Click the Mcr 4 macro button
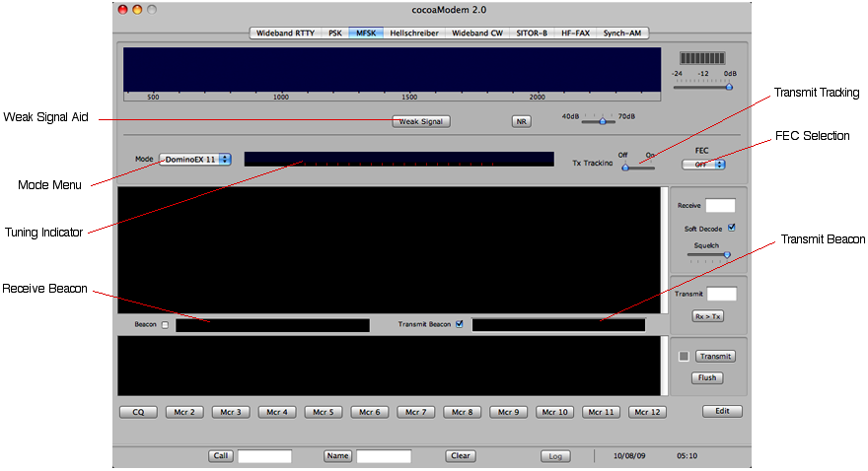The height and width of the screenshot is (471, 868). [277, 413]
